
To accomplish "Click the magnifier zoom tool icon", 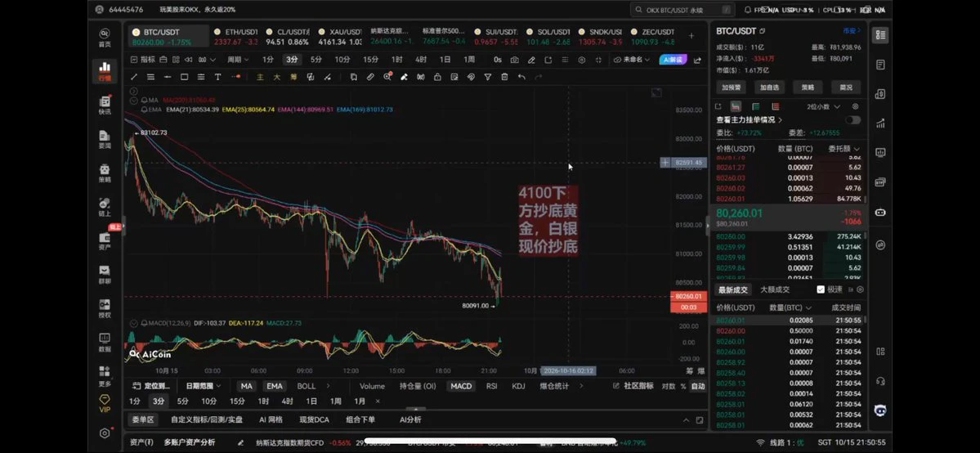I will (x=387, y=77).
